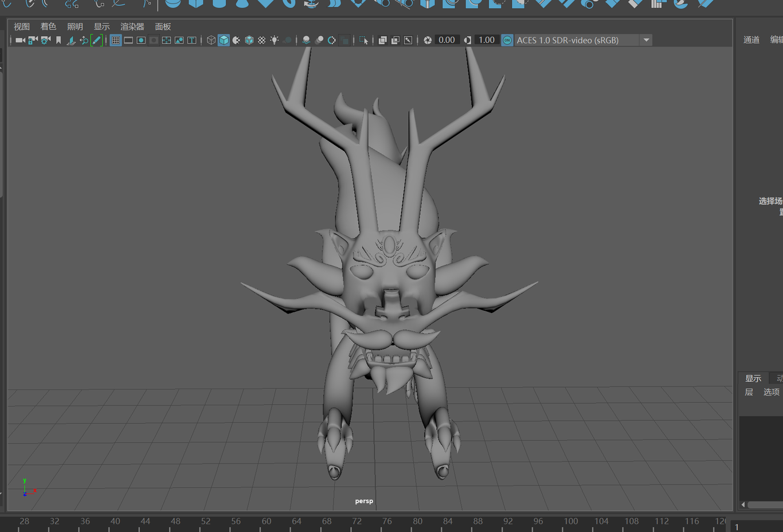Open the 显示 (Show) panel menu
This screenshot has width=783, height=532.
click(x=102, y=26)
